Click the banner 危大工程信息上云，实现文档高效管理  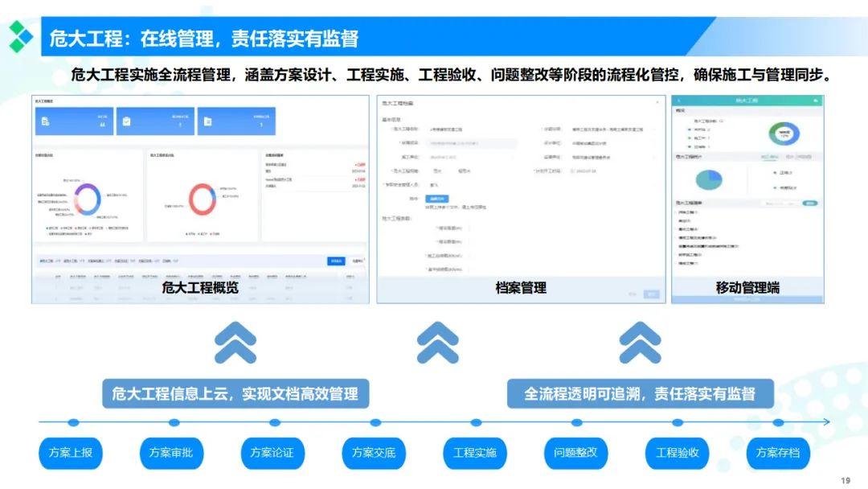[x=235, y=394]
